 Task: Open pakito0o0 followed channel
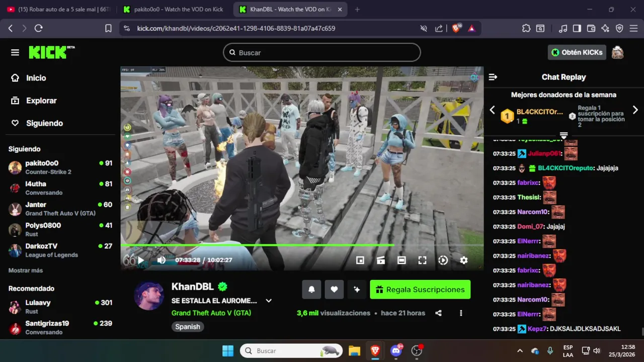[60, 167]
